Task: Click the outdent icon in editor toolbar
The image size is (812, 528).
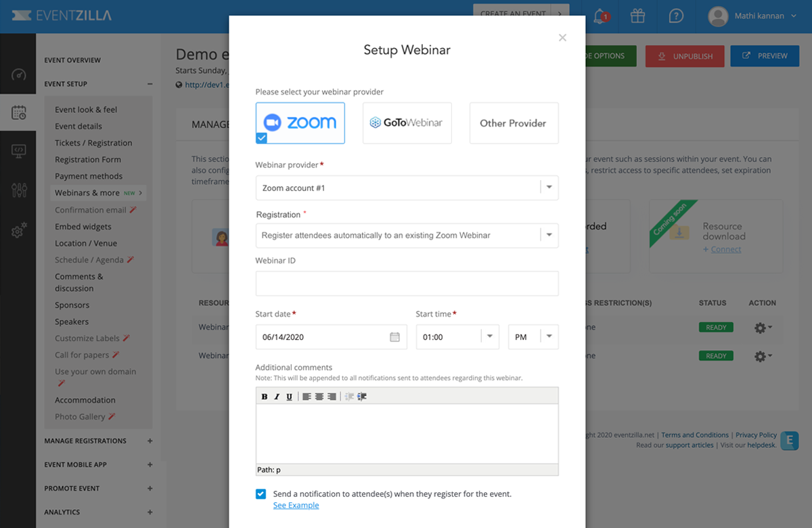Action: point(349,397)
